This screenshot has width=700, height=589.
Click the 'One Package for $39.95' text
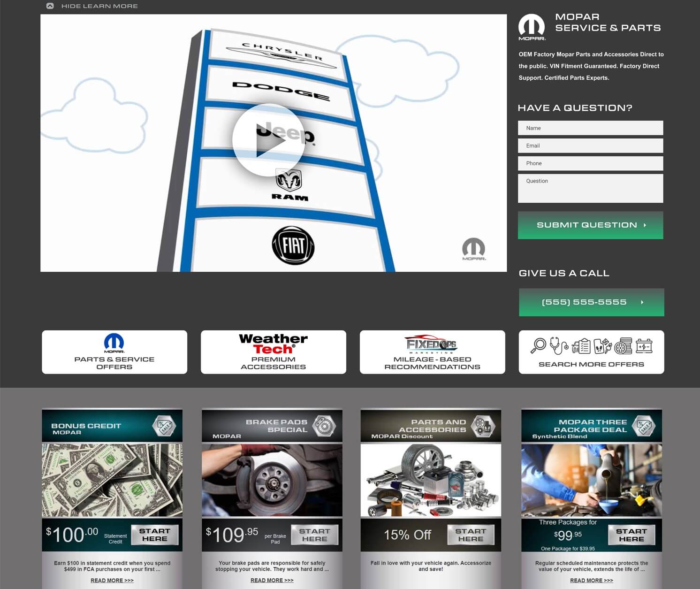pos(568,549)
